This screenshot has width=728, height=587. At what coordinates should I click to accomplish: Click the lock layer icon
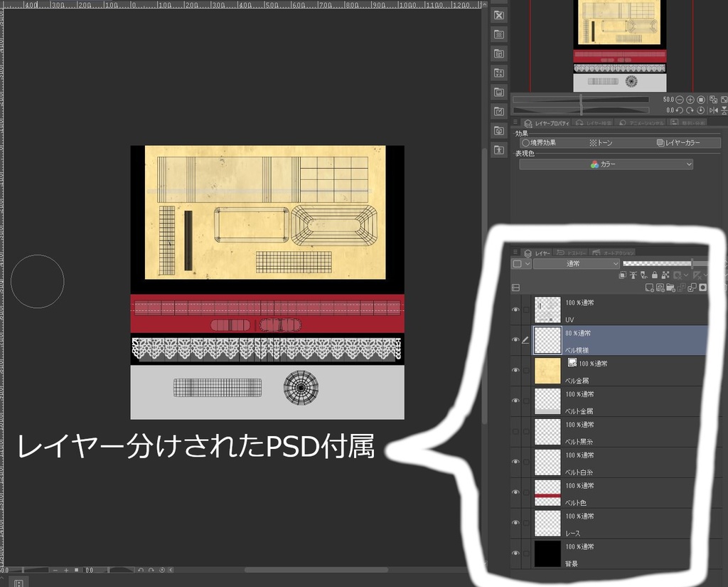coord(654,275)
